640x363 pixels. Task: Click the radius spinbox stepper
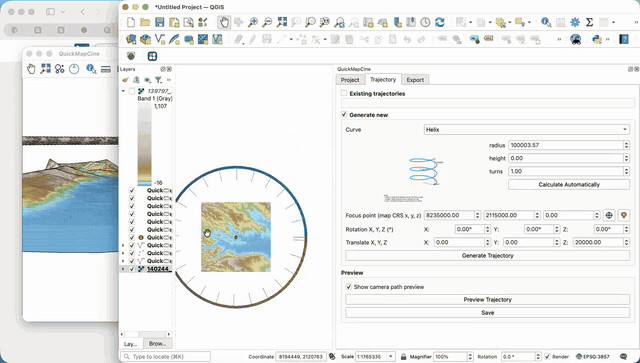coord(627,145)
